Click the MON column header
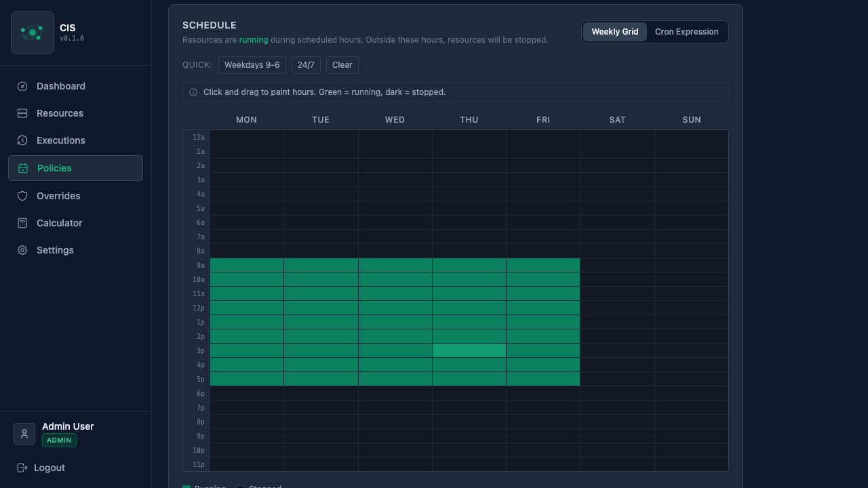 point(247,120)
